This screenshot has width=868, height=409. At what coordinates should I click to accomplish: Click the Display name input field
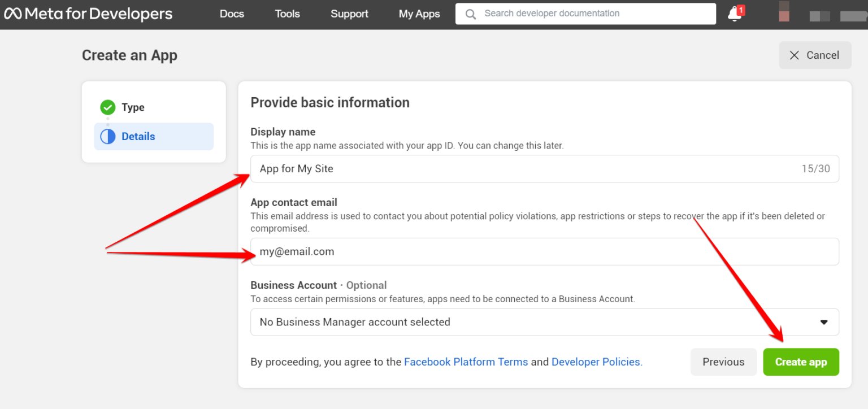545,168
